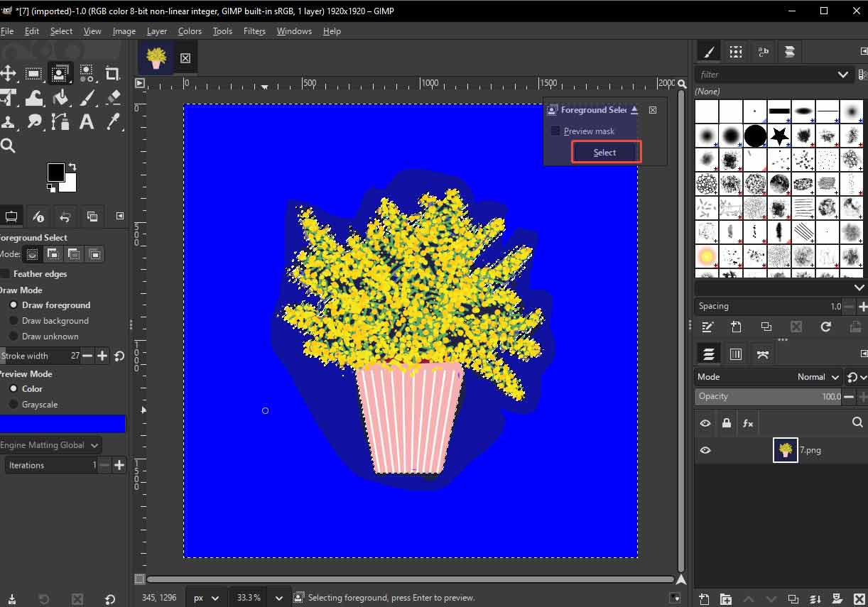This screenshot has width=868, height=607.
Task: Switch to the Channels tab in the dock
Action: (736, 354)
